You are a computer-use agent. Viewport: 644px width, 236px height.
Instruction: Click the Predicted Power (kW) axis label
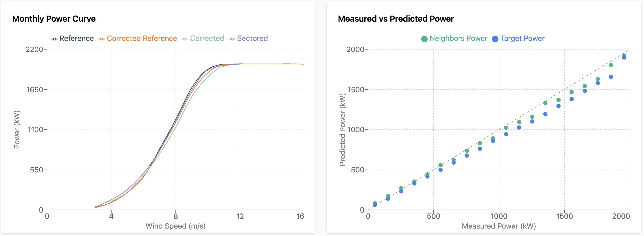click(342, 129)
